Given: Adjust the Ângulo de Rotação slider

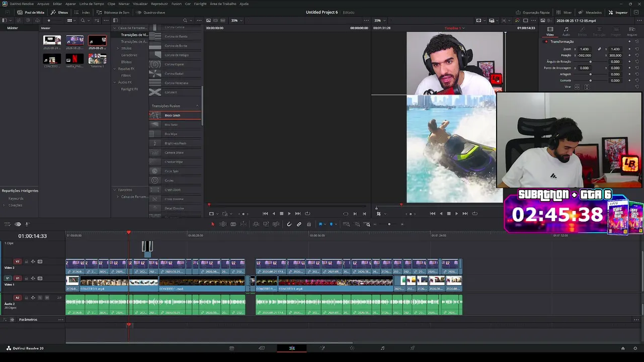Looking at the screenshot, I should point(591,62).
